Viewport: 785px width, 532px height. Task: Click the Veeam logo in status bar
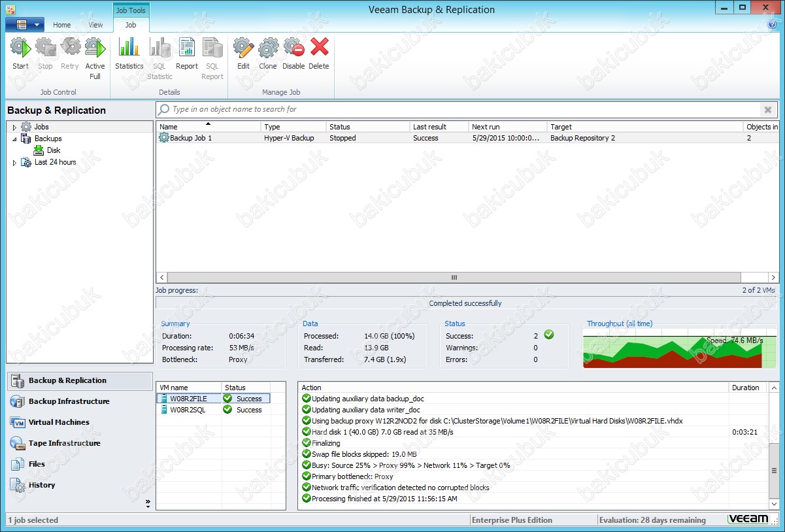click(748, 519)
